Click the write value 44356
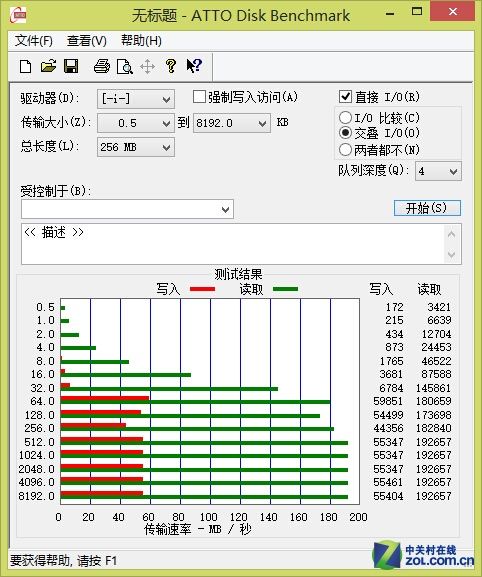This screenshot has width=482, height=577. click(388, 428)
